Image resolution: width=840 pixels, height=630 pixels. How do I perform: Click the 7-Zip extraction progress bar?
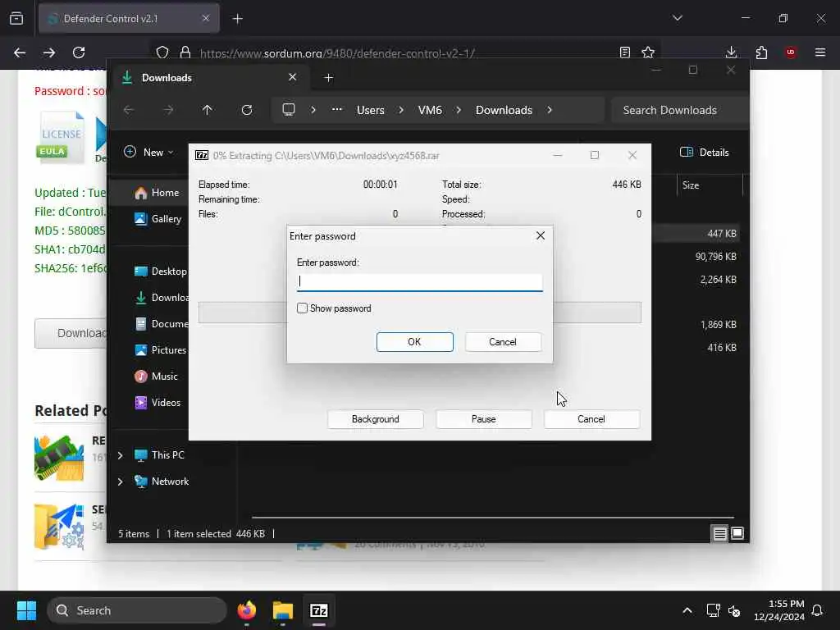pyautogui.click(x=419, y=313)
